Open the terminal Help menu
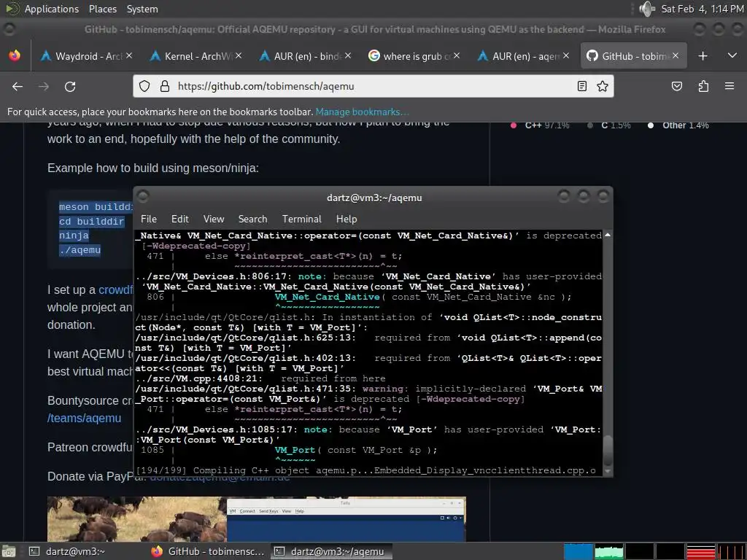 point(347,219)
